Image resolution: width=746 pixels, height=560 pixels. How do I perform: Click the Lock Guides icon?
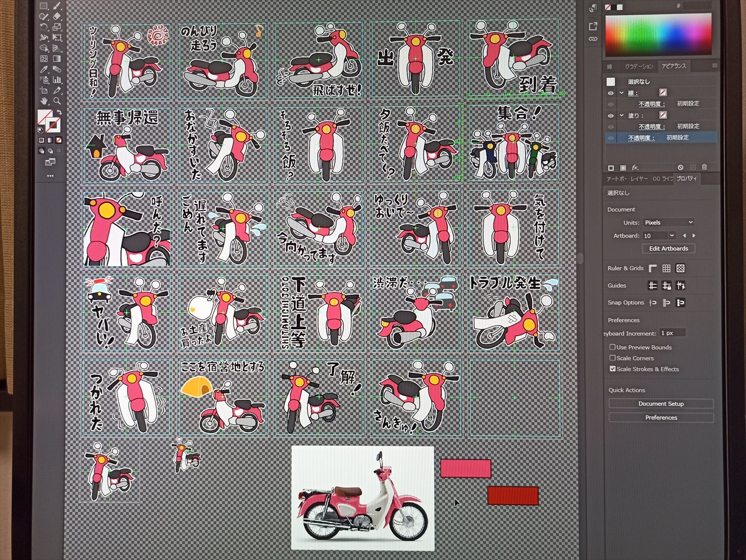[666, 286]
